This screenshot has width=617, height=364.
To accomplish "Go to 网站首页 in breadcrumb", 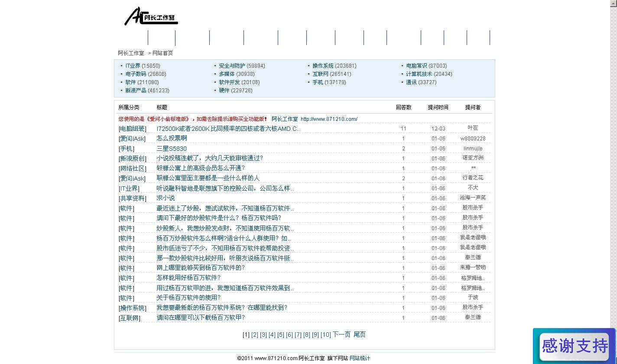I will point(162,53).
